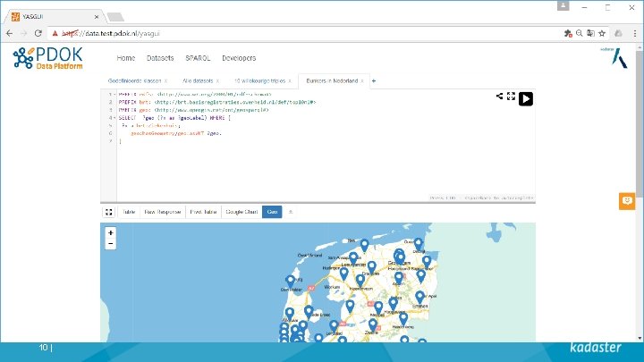This screenshot has width=644, height=362.
Task: Click the browser address bar
Action: (x=304, y=34)
